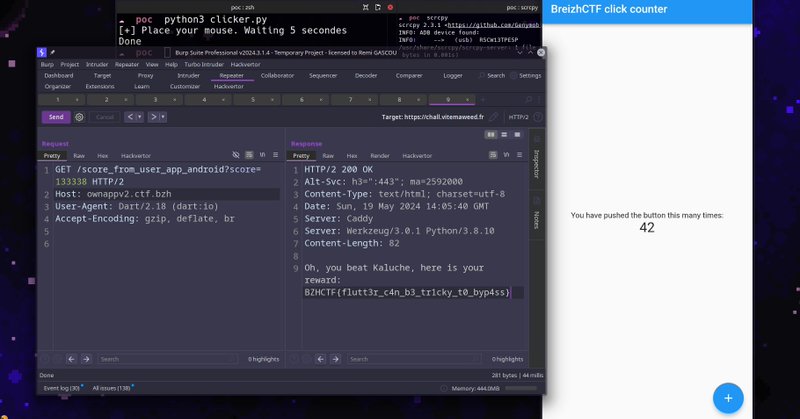
Task: Select Repeater request tab 5
Action: tap(253, 100)
